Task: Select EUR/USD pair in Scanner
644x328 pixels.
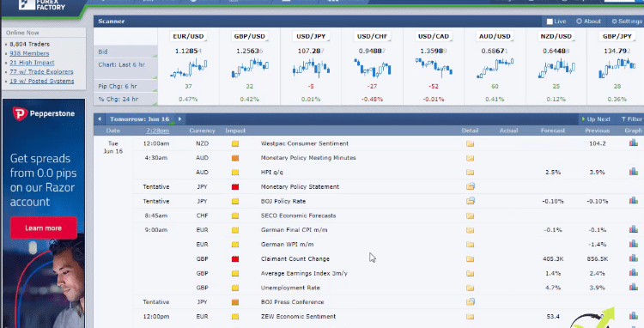Action: pyautogui.click(x=188, y=37)
